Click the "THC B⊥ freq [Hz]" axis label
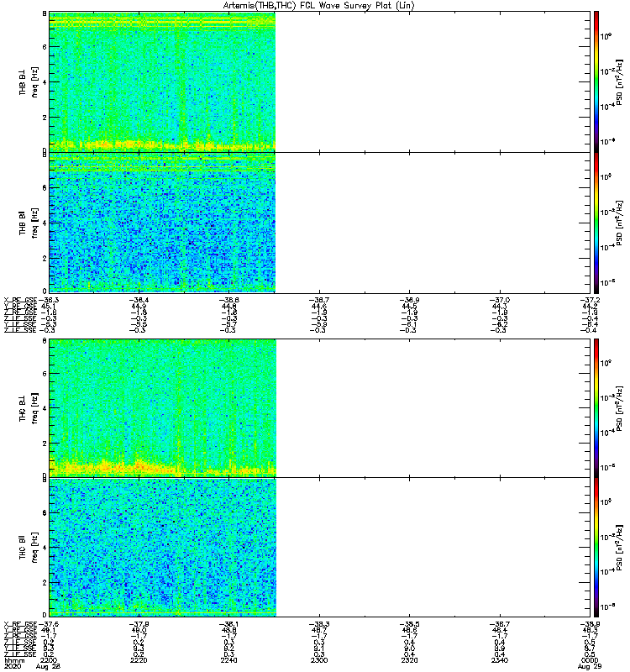The width and height of the screenshot is (630, 672). click(29, 408)
